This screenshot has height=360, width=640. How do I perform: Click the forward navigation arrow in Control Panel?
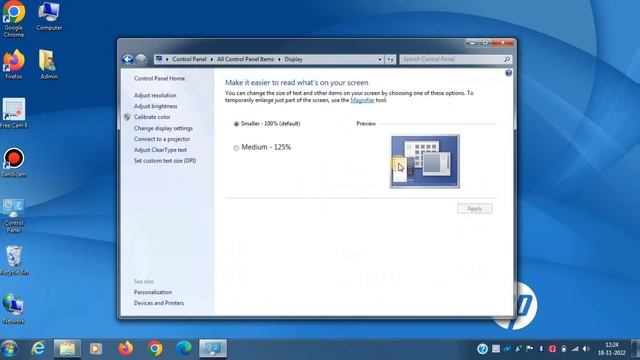point(141,60)
